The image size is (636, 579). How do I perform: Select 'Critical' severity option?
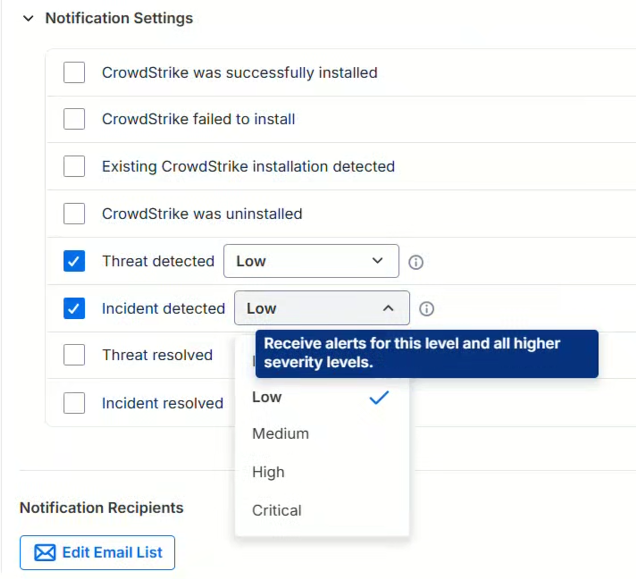pos(322,510)
